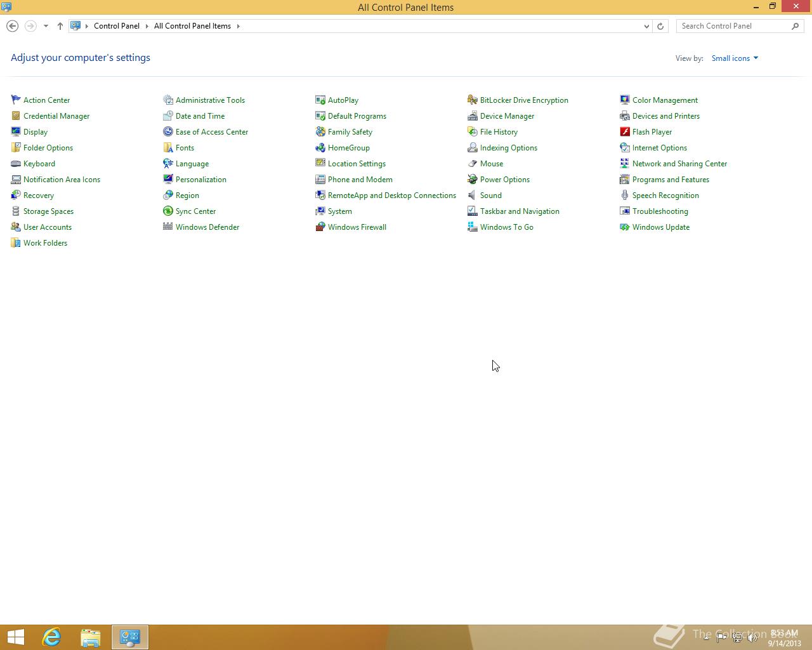Open the Language link

point(192,164)
